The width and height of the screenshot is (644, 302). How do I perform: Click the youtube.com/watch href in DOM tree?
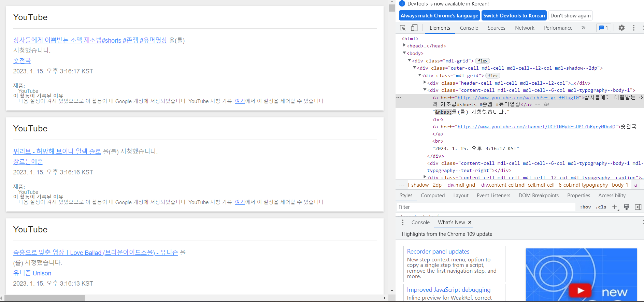point(518,98)
